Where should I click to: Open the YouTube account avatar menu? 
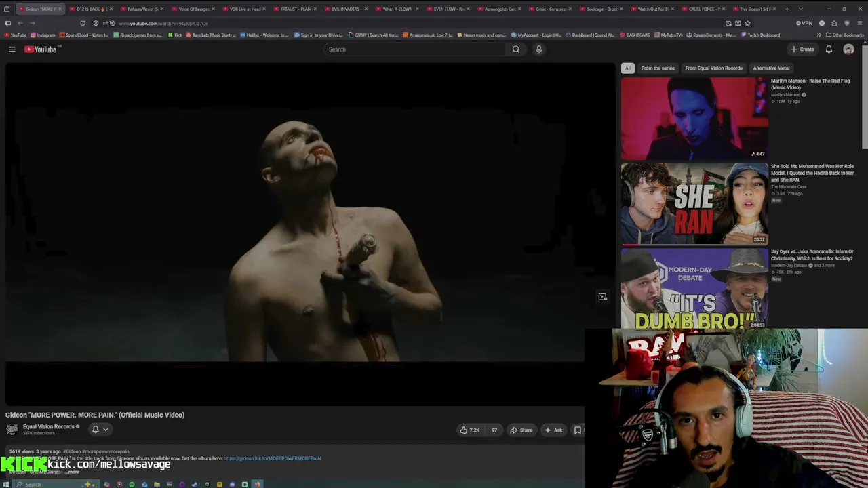point(848,49)
